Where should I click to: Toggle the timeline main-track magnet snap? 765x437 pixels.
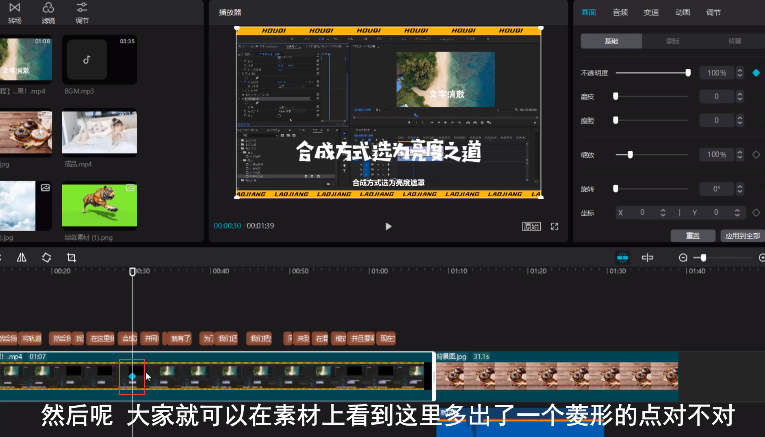click(622, 258)
